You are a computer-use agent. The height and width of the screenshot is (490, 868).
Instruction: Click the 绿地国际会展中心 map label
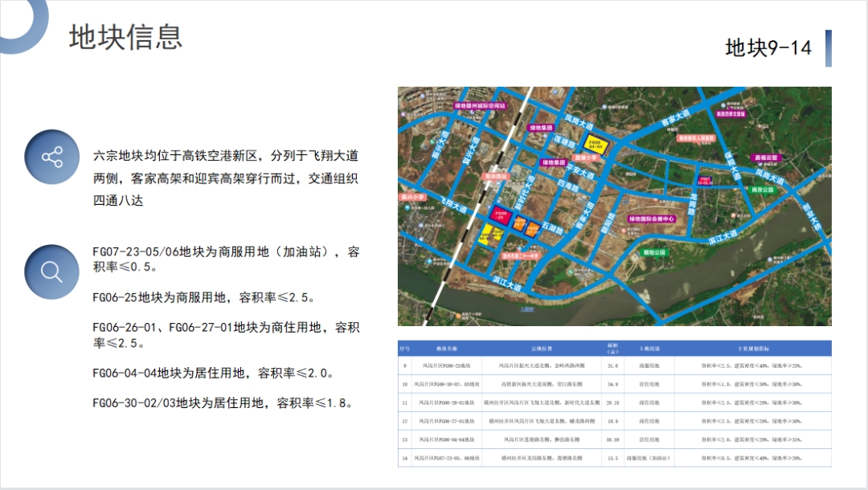click(652, 219)
